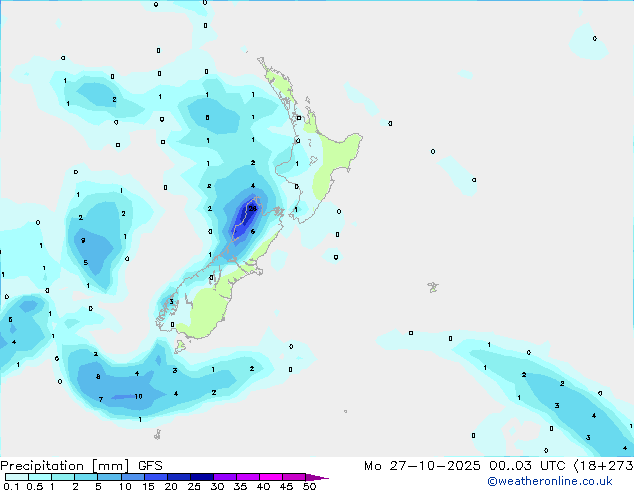Click the 35 legend scale label

pos(240,486)
